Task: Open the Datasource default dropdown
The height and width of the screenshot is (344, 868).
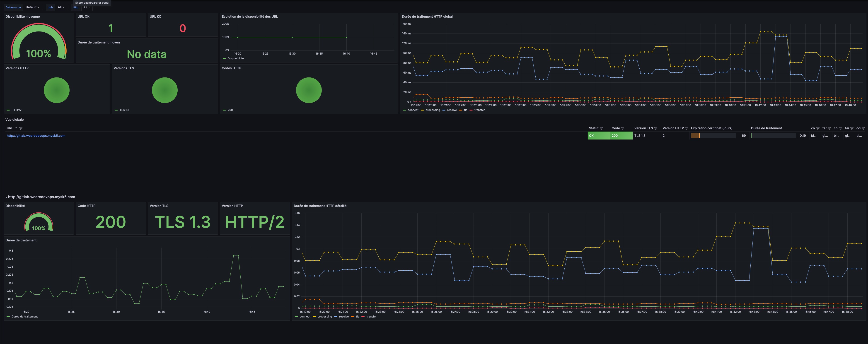Action: pyautogui.click(x=33, y=7)
